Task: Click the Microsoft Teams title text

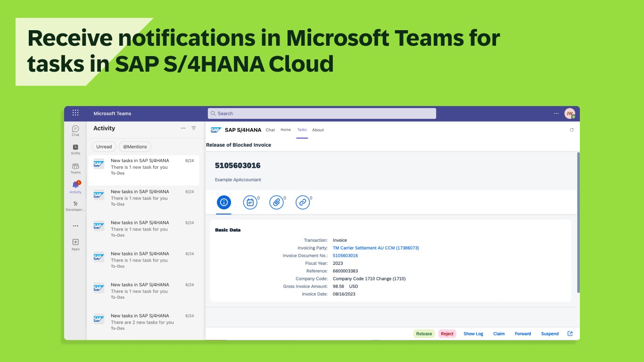Action: tap(112, 114)
